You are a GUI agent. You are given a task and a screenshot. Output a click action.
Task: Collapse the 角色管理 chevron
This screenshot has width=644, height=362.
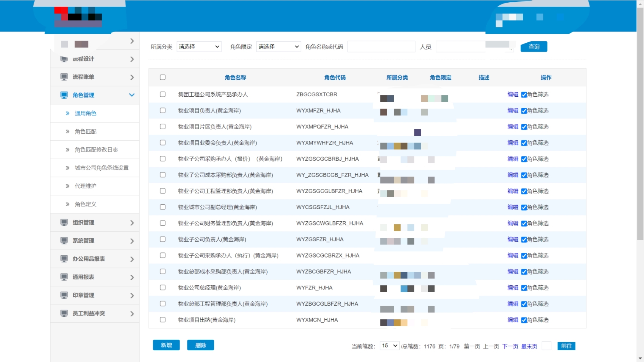click(x=132, y=95)
